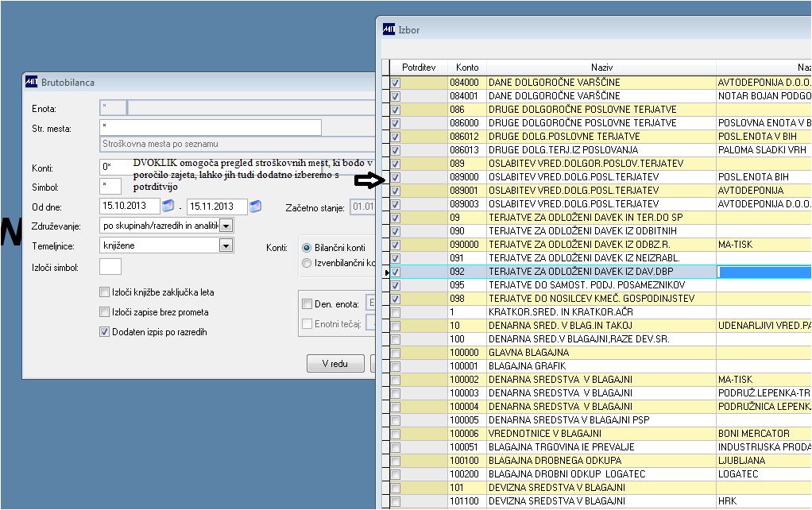Open calendar picker next to 15.11.2013 date
This screenshot has width=812, height=510.
pos(255,206)
